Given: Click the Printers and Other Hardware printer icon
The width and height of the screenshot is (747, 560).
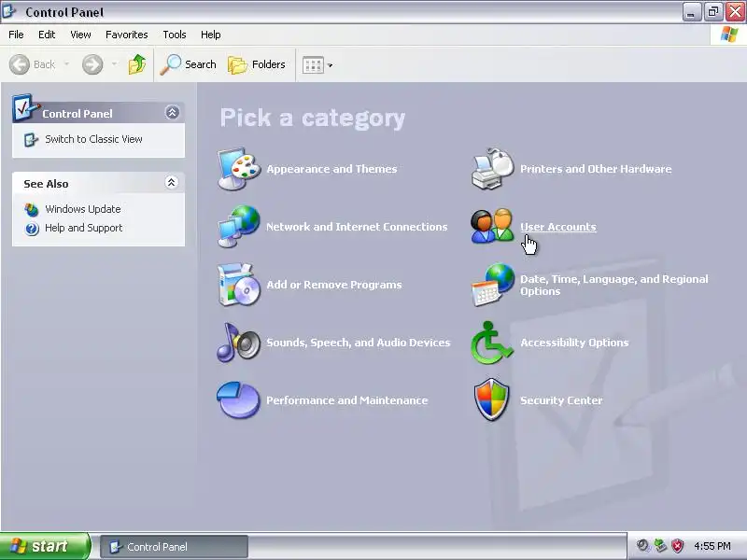Looking at the screenshot, I should [493, 169].
